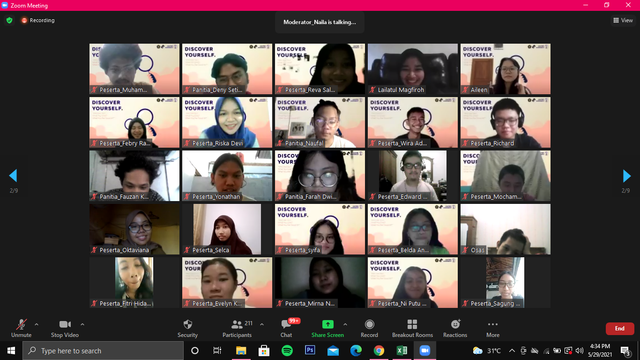Open video options arrow next to Stop Video
The image size is (640, 360).
click(82, 324)
